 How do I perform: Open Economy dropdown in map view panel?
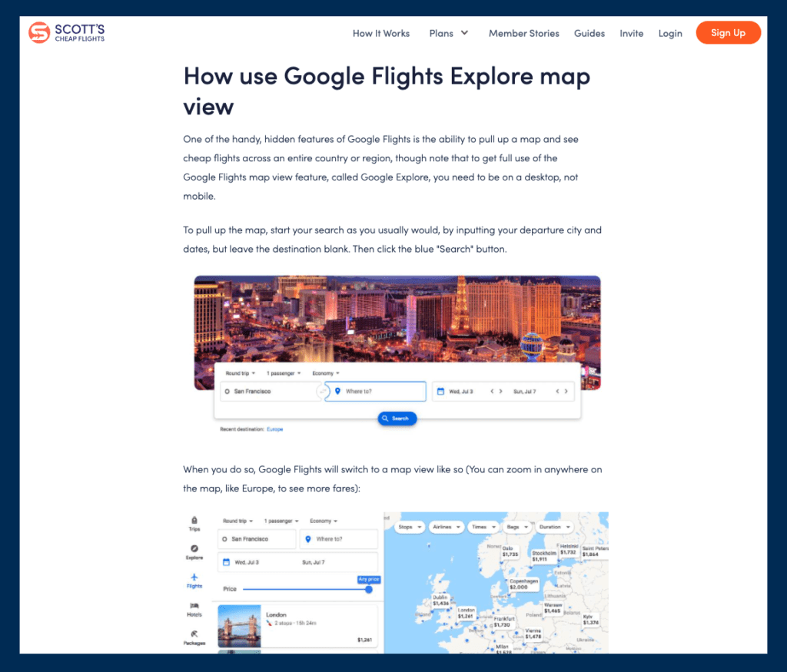324,521
